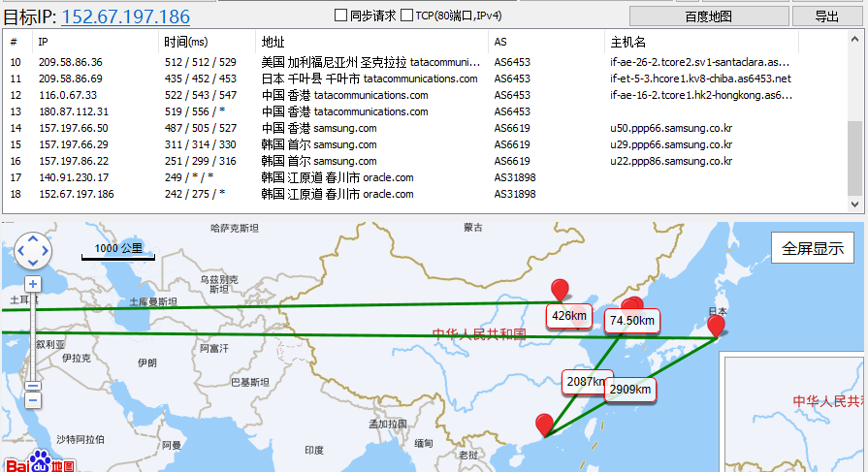Click scroll down arrow of hop list
Screen dimensions: 868x472
tap(854, 205)
